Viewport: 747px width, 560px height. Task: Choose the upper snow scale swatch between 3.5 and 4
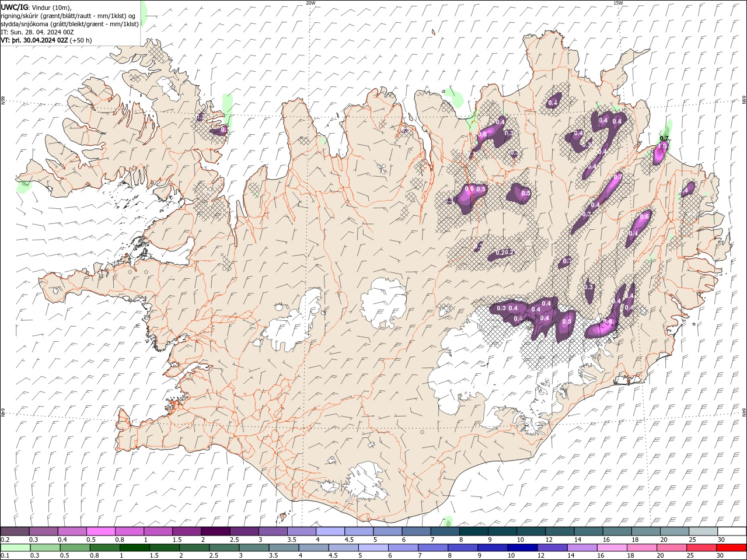(302, 531)
